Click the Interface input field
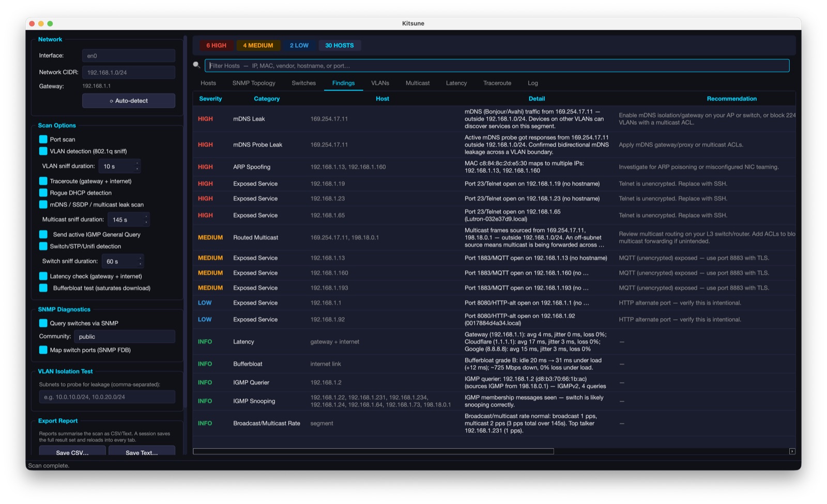This screenshot has height=504, width=827. (129, 56)
